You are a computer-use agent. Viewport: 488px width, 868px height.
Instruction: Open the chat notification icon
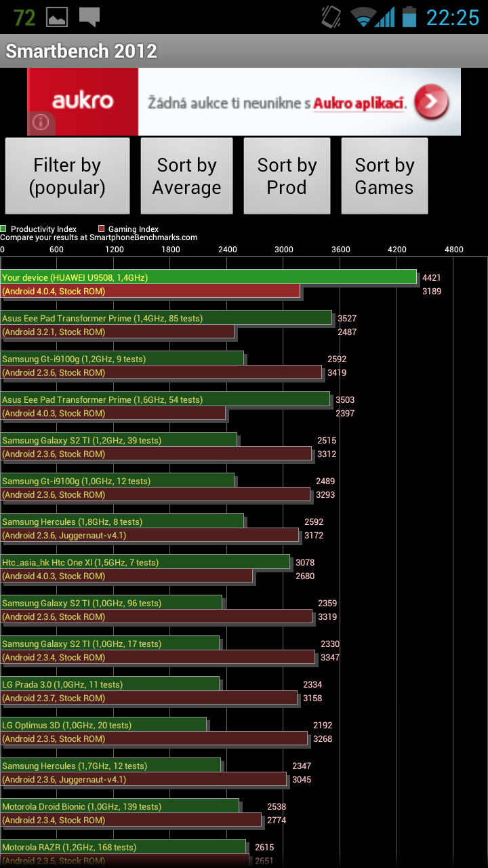coord(89,17)
